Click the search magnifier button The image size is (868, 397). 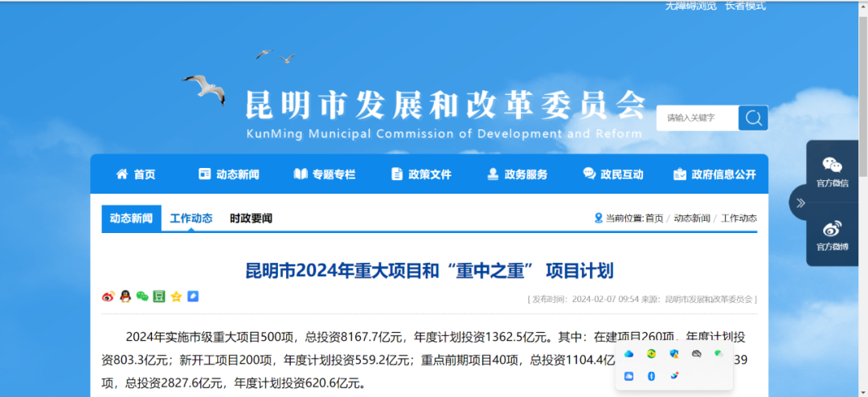pos(753,118)
